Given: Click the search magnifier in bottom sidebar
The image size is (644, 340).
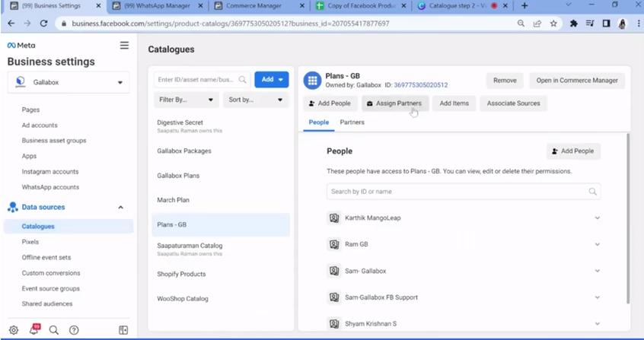Looking at the screenshot, I should tap(54, 330).
